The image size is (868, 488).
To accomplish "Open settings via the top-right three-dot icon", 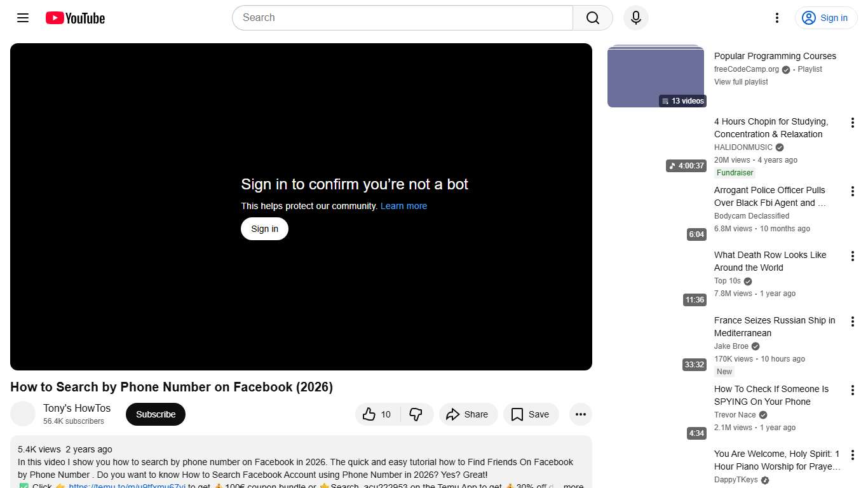I will tap(776, 18).
